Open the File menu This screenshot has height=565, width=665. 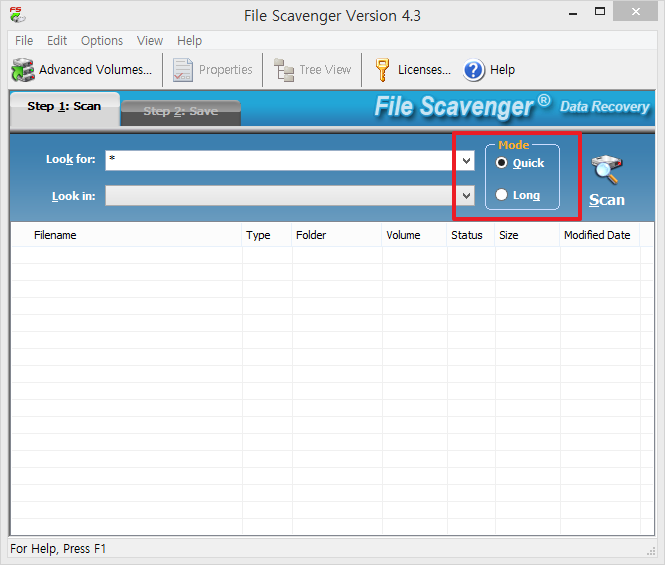click(x=24, y=41)
